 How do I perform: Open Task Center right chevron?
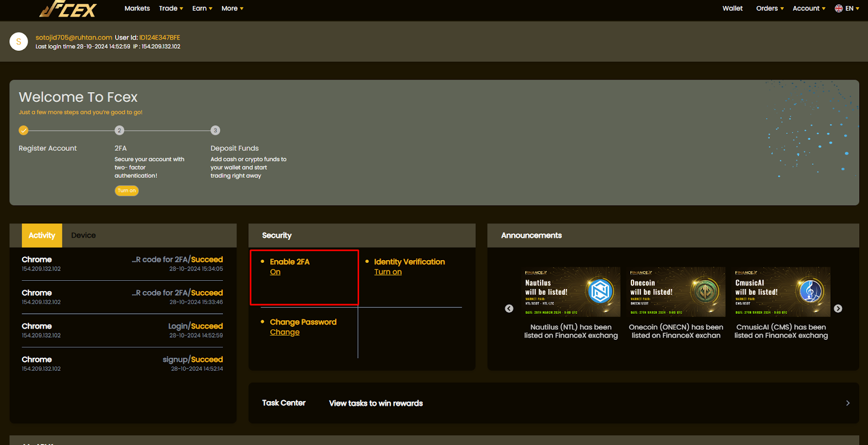[x=848, y=403]
